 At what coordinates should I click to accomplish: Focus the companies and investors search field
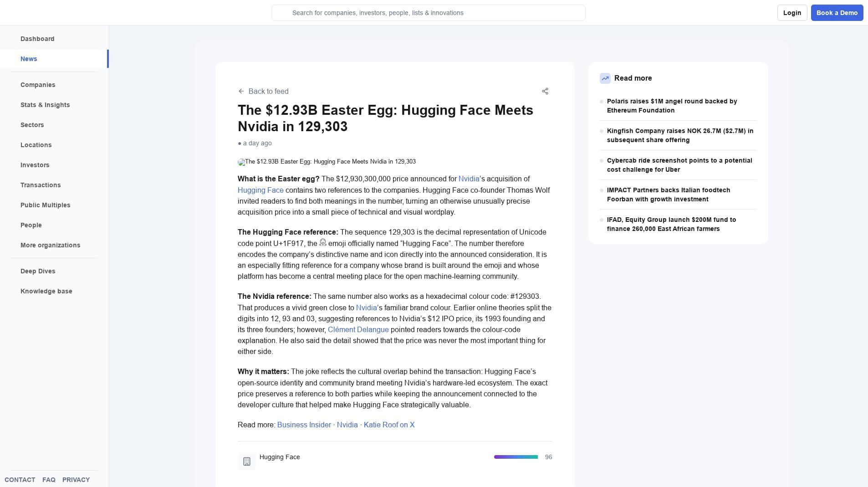tap(428, 13)
